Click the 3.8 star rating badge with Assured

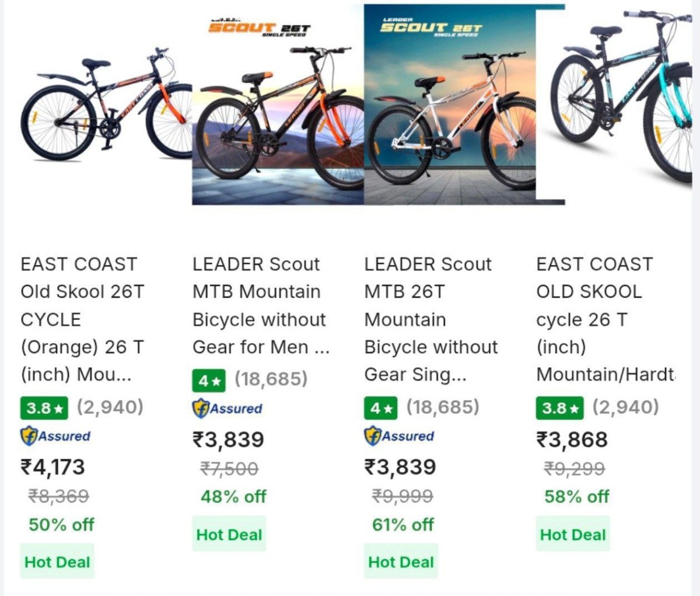44,408
